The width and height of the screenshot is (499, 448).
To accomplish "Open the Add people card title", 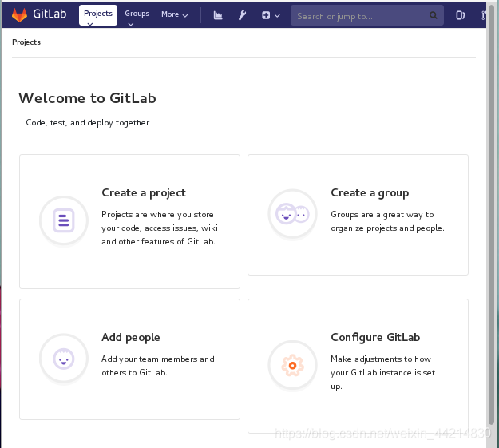I will pos(131,338).
